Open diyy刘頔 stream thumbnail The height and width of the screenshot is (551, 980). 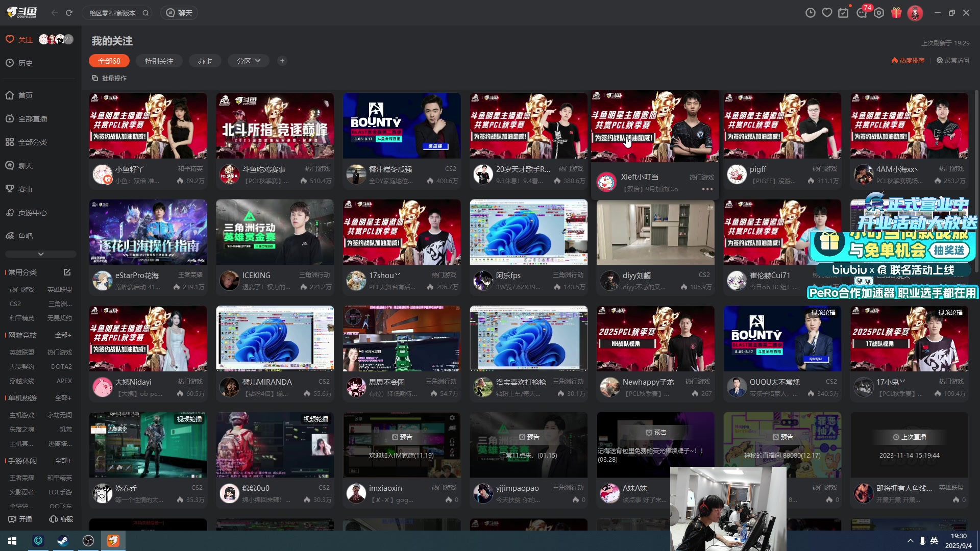[x=655, y=232]
